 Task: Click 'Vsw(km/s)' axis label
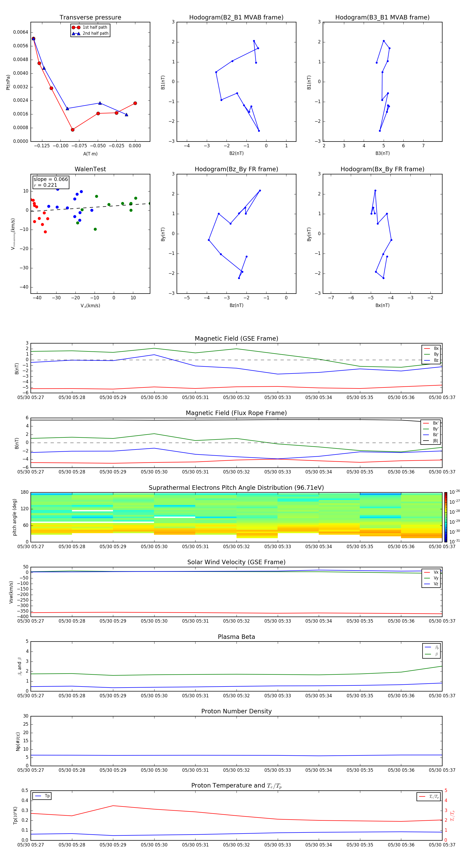(x=11, y=592)
